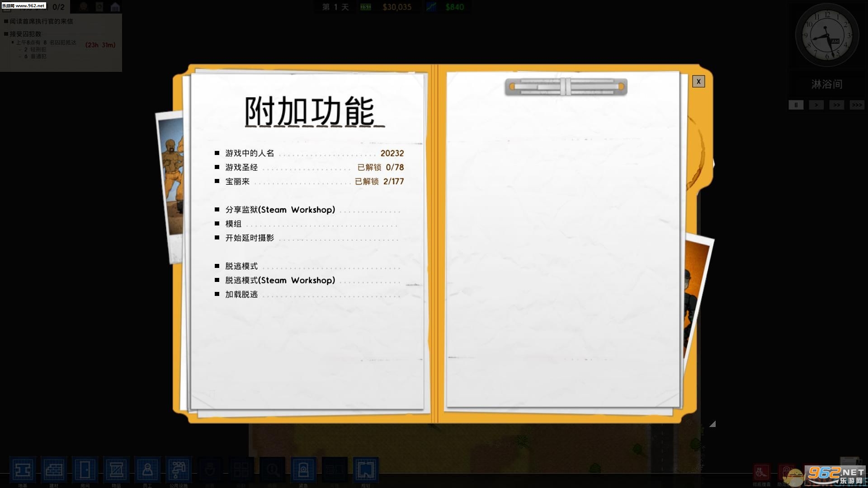This screenshot has height=488, width=868.
Task: Open 游戏中的人名 names in game entry
Action: click(x=250, y=153)
